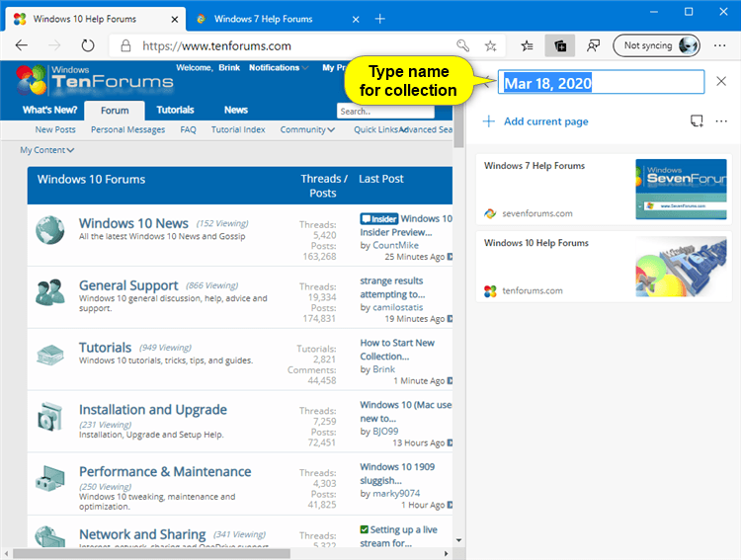
Task: Click the SevenForums thumbnail image
Action: [x=681, y=189]
